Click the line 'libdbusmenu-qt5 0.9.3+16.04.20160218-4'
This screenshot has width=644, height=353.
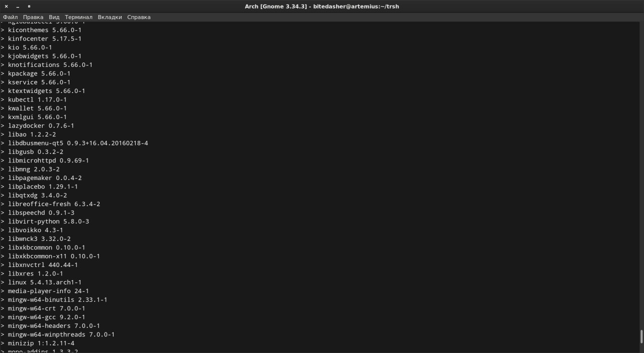pyautogui.click(x=78, y=143)
